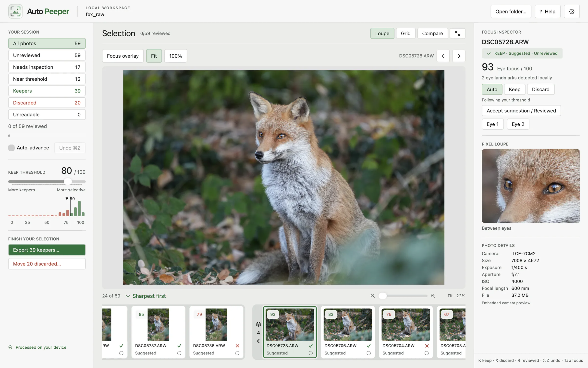Screen dimensions: 588x368
Task: Set the photo decision to Discard
Action: pos(540,89)
